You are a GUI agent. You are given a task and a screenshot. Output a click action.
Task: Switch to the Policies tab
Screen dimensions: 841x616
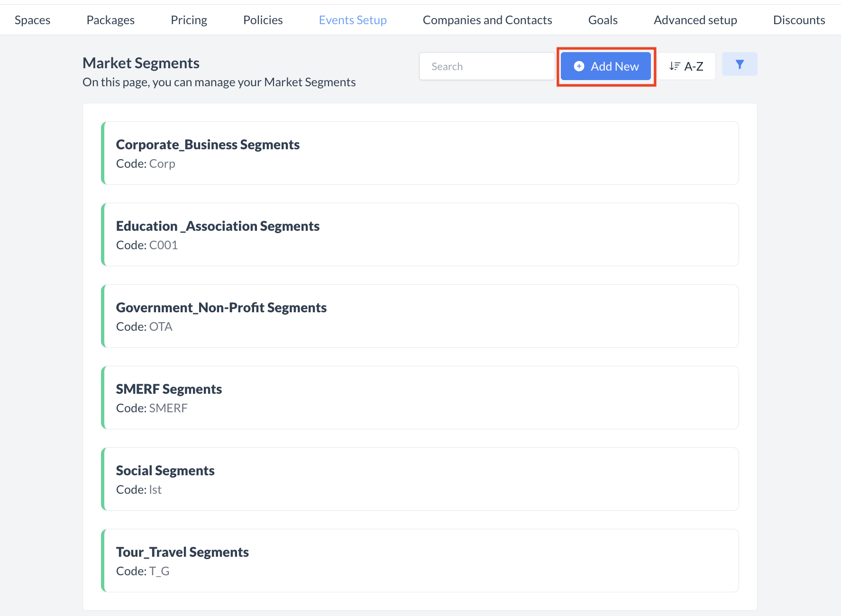[263, 20]
